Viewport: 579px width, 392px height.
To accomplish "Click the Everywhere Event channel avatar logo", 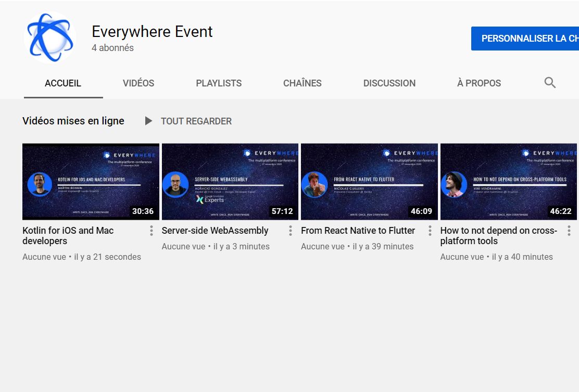I will pyautogui.click(x=50, y=37).
